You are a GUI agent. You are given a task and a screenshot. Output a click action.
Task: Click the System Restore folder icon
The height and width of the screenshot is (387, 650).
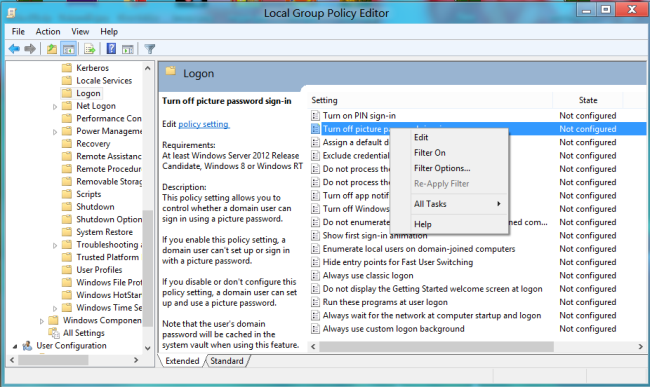(67, 232)
